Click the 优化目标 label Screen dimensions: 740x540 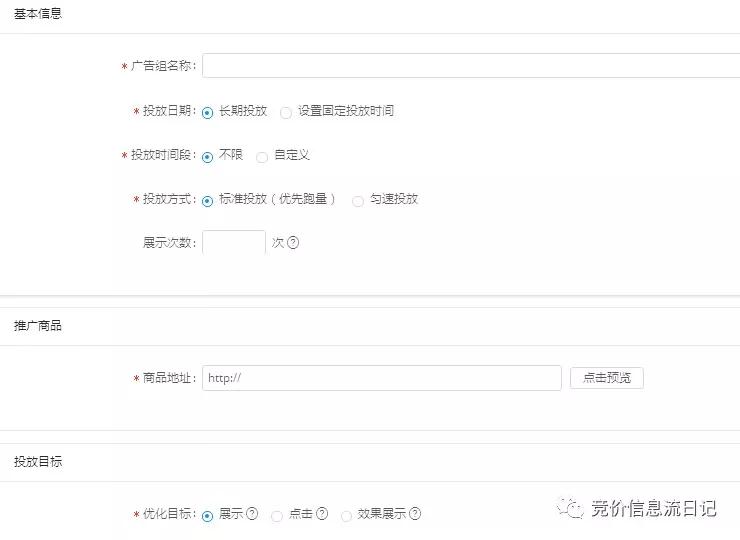pos(169,514)
